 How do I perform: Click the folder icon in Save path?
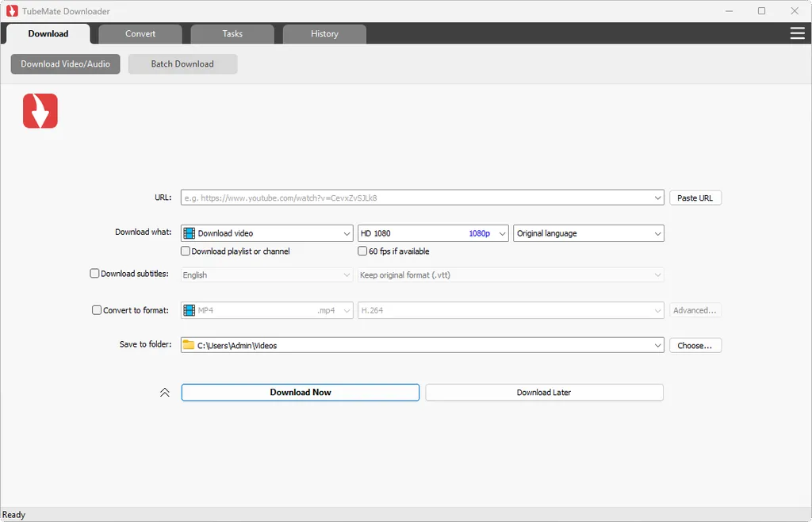click(x=189, y=345)
